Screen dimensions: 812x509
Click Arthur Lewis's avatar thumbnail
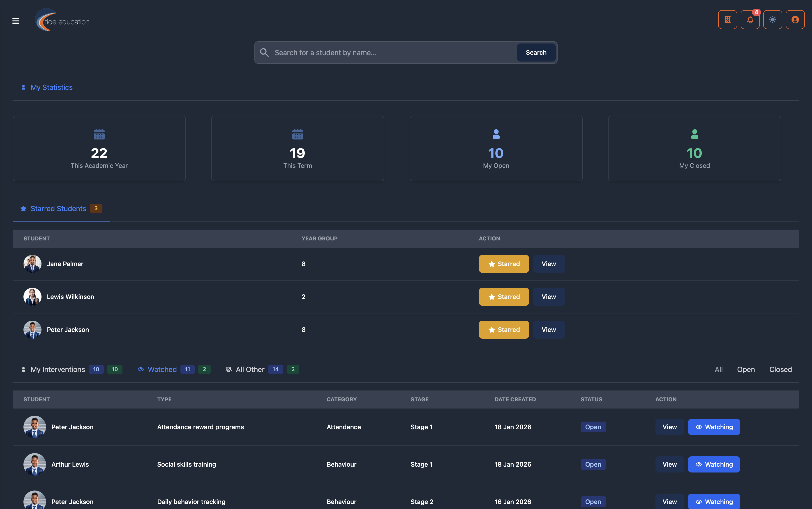pyautogui.click(x=34, y=464)
